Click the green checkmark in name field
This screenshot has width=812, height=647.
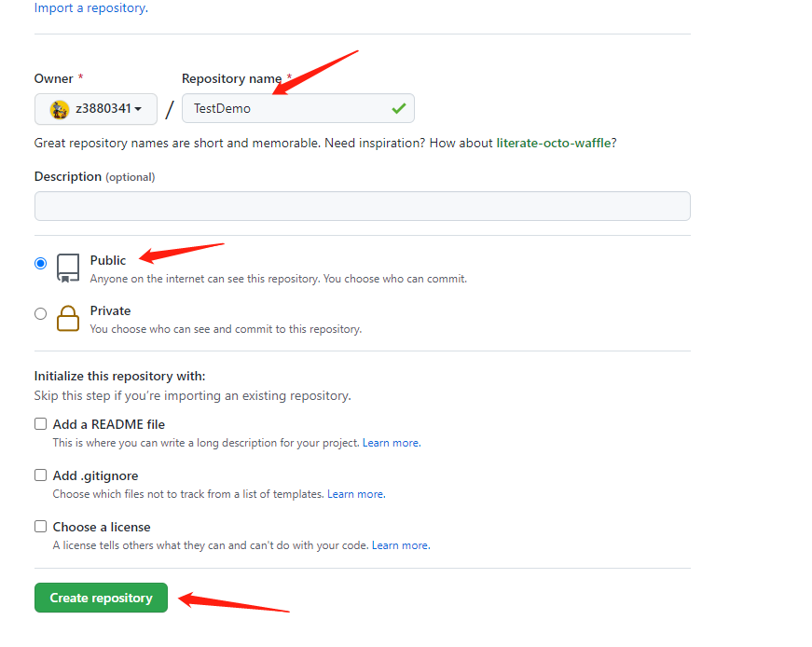(399, 108)
